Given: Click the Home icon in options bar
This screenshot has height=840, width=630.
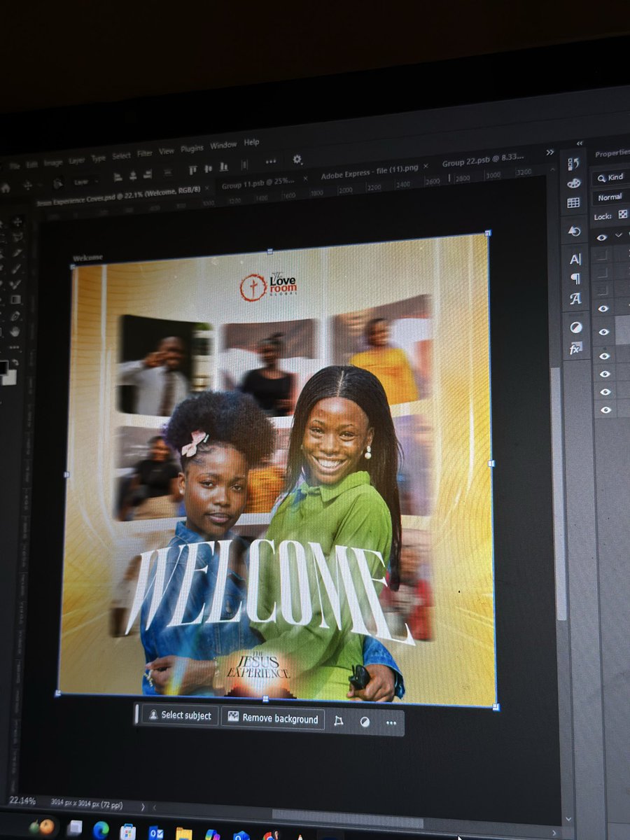Looking at the screenshot, I should pos(6,188).
